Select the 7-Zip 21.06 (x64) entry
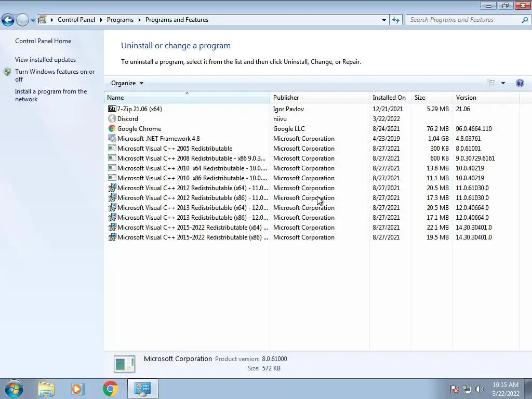The image size is (532, 399). pyautogui.click(x=139, y=109)
